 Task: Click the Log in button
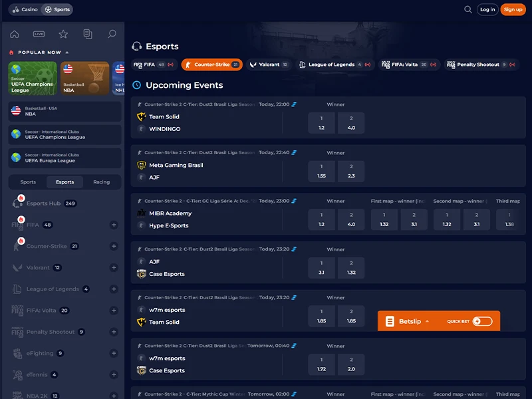click(487, 9)
